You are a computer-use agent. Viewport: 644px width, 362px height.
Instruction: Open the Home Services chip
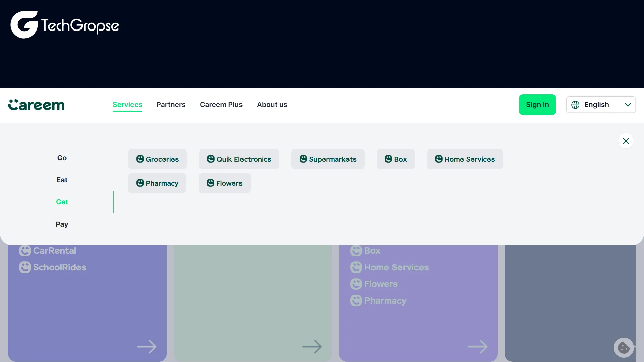click(x=465, y=159)
